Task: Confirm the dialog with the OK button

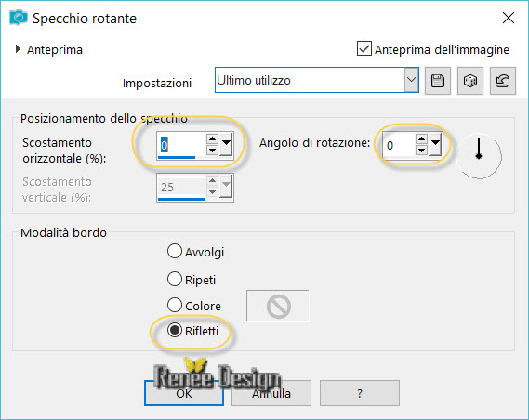Action: point(184,393)
